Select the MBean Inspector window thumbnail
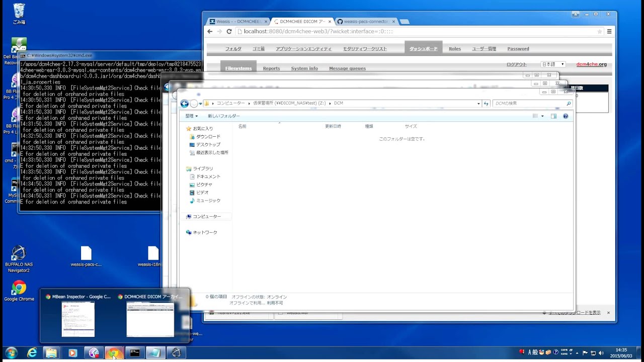The height and width of the screenshot is (362, 644). coord(78,315)
